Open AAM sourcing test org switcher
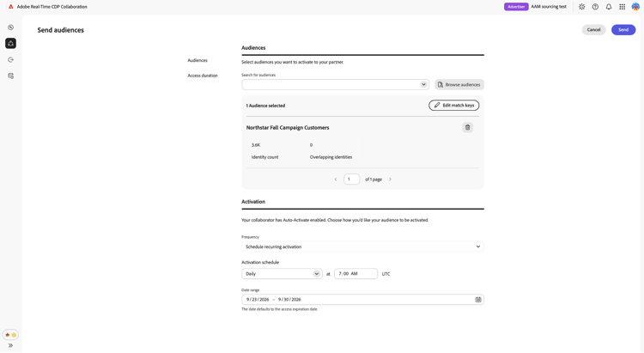The height and width of the screenshot is (353, 644). coord(549,7)
